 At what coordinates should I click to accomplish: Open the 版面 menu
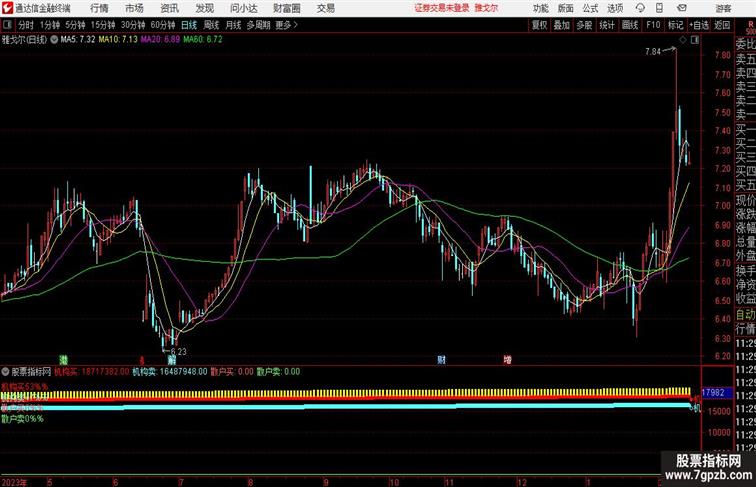[x=566, y=8]
